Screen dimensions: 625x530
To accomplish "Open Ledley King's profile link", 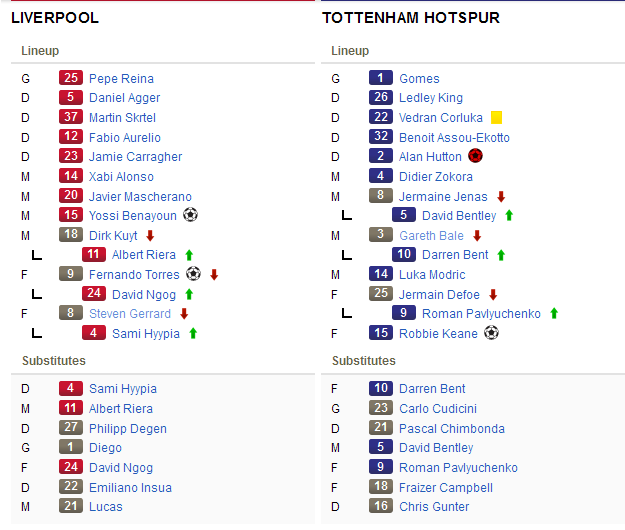I will 431,98.
